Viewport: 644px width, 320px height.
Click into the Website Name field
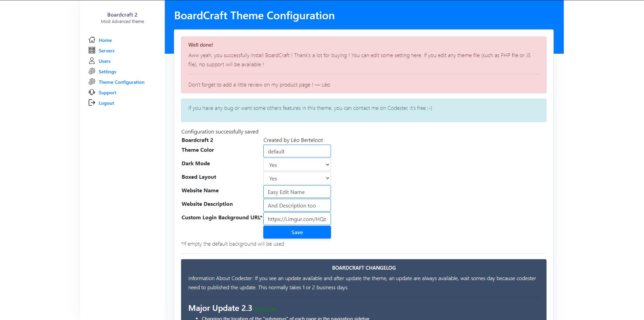[297, 192]
